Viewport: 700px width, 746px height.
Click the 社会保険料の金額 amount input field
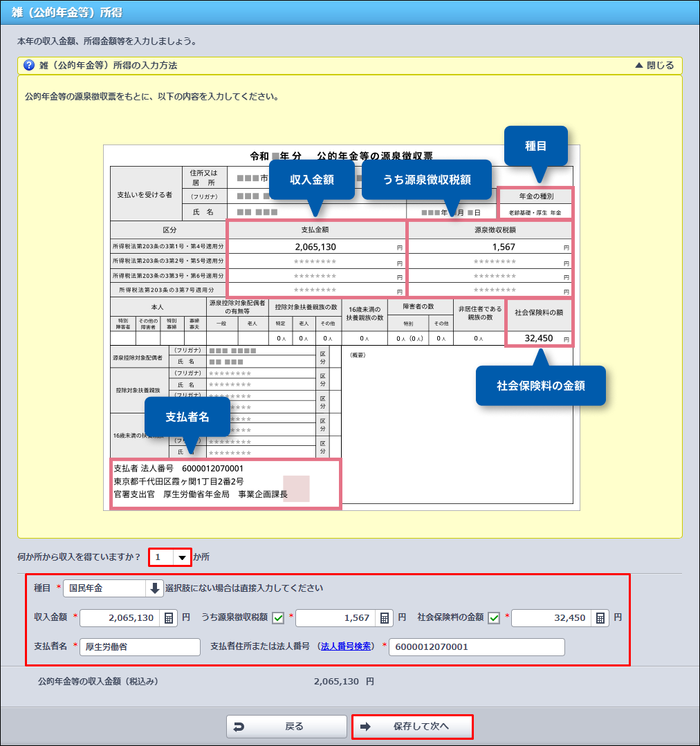(x=551, y=618)
